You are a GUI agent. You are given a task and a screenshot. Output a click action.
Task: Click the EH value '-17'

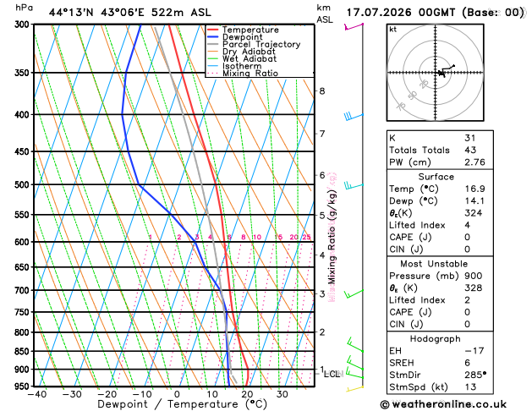coord(474,351)
